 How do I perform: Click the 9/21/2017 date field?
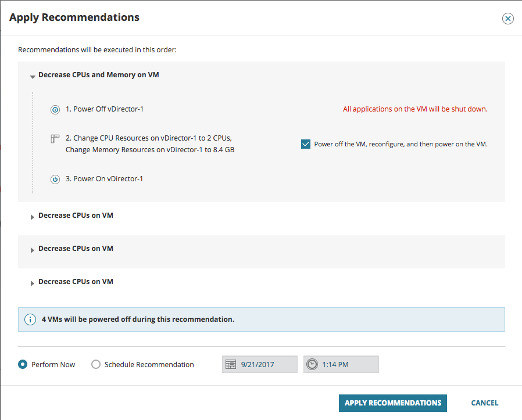(266, 365)
